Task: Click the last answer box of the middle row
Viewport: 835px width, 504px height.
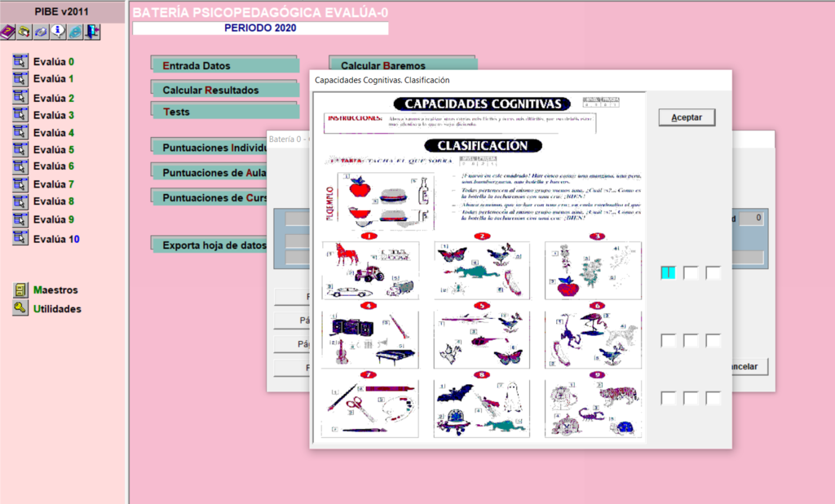Action: pyautogui.click(x=713, y=340)
